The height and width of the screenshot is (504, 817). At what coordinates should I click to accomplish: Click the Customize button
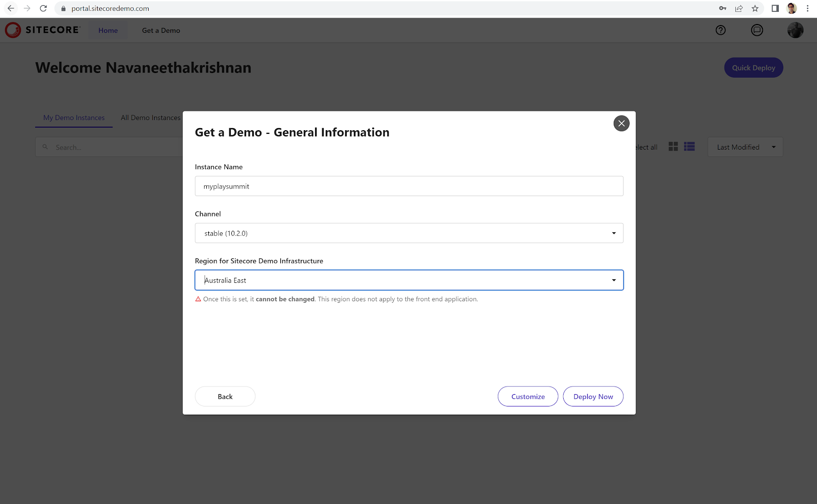[x=527, y=397]
